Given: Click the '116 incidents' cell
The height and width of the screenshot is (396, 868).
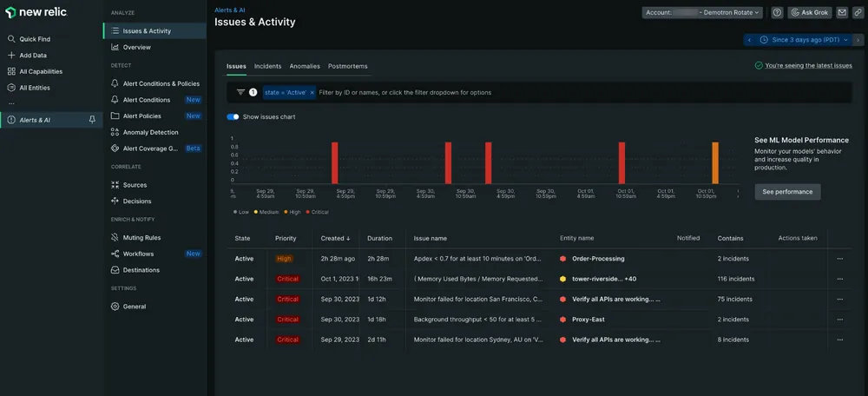Looking at the screenshot, I should point(736,279).
